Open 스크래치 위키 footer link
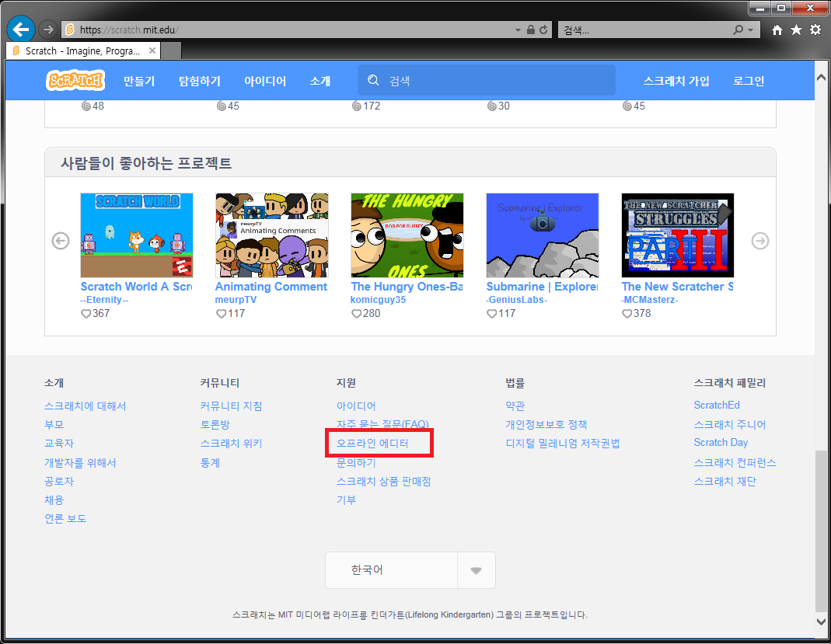Image resolution: width=831 pixels, height=644 pixels. pos(231,444)
